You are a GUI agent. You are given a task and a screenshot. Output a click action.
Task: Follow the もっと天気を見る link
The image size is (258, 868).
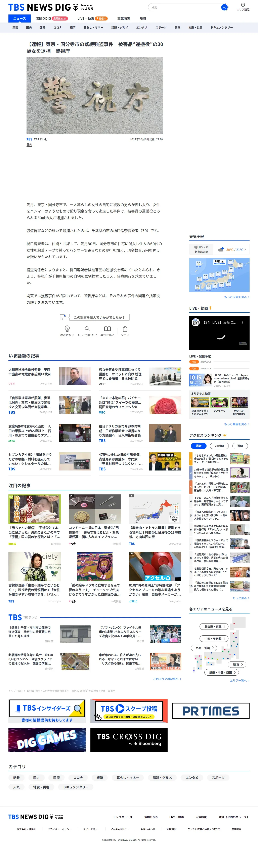point(237,297)
